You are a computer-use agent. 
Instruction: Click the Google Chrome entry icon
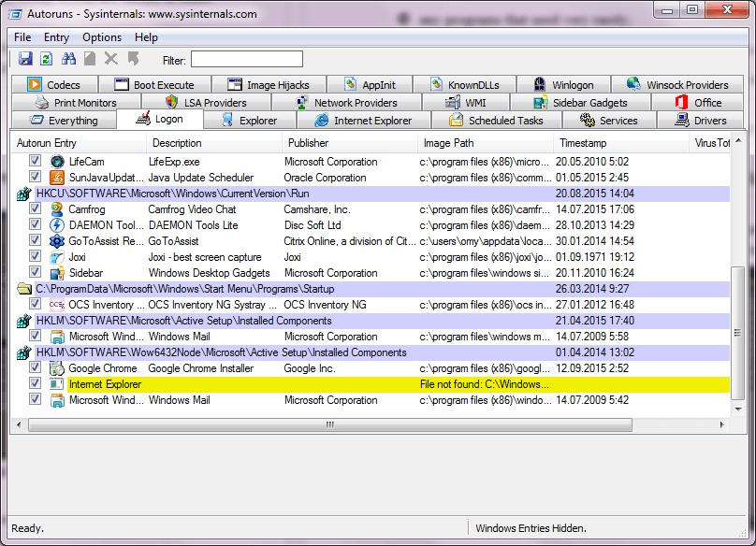click(x=57, y=368)
